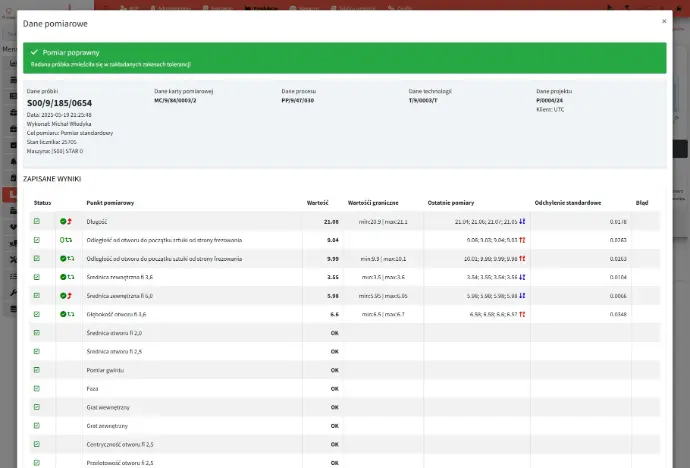Click green check circle for Średnica zewnętrzna fi 6,0
This screenshot has width=690, height=468.
coord(63,296)
